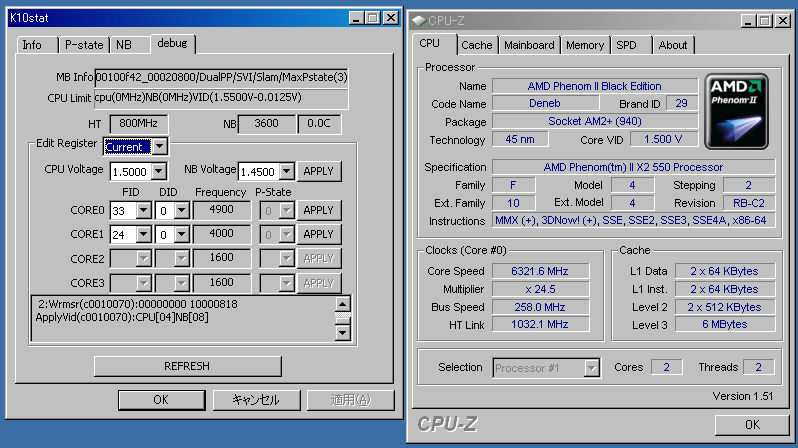Click the Core Speed 6321.6 MHz value
Screen dimensions: 798x448
pyautogui.click(x=540, y=271)
